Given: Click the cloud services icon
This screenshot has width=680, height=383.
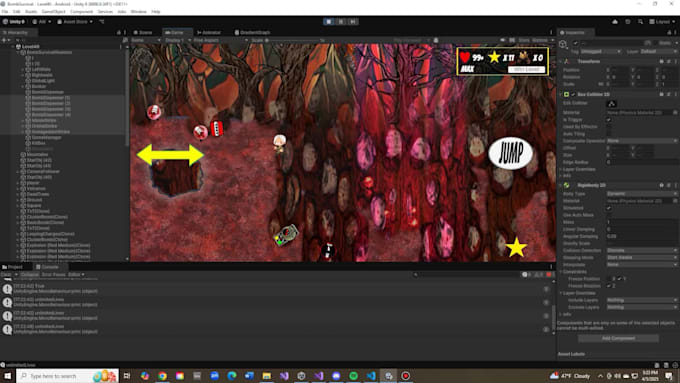Looking at the screenshot, I should [x=615, y=21].
